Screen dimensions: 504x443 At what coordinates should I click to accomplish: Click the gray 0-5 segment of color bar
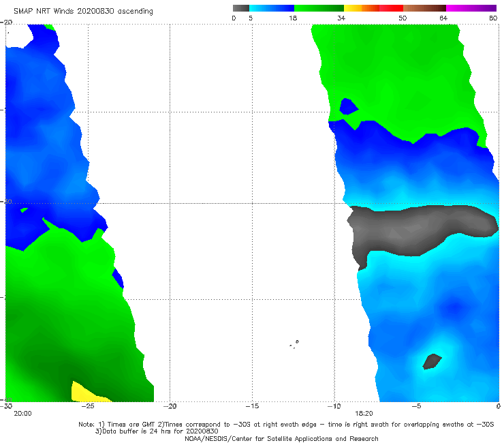pos(241,8)
